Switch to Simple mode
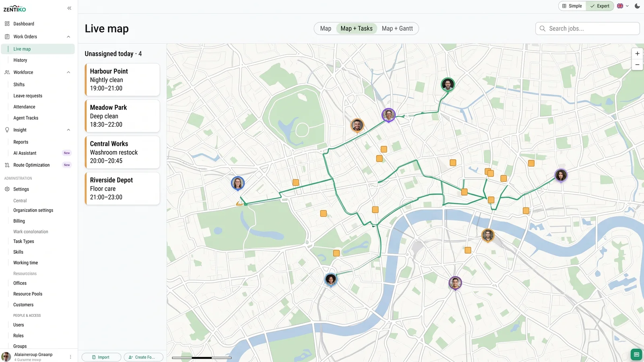The height and width of the screenshot is (362, 644). 572,6
